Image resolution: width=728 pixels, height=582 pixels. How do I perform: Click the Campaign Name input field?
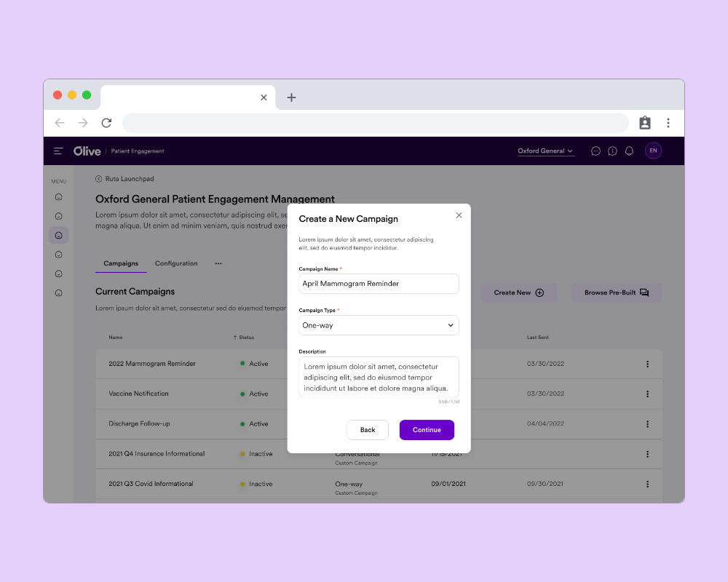[x=379, y=284]
